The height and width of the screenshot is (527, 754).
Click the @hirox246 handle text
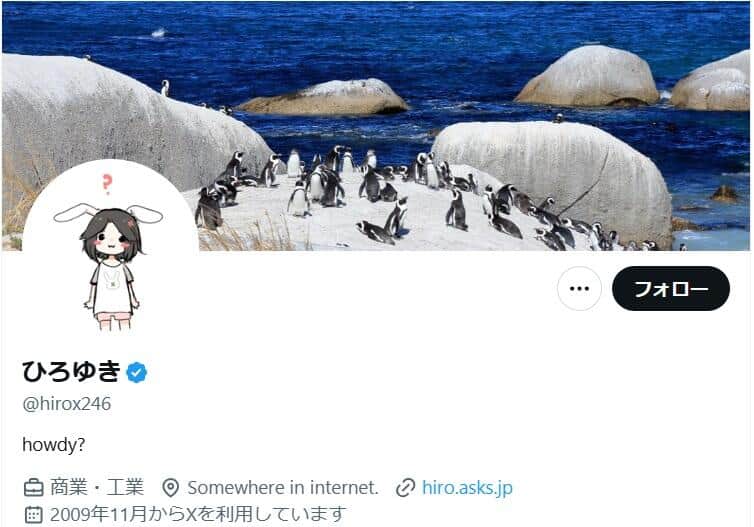67,403
